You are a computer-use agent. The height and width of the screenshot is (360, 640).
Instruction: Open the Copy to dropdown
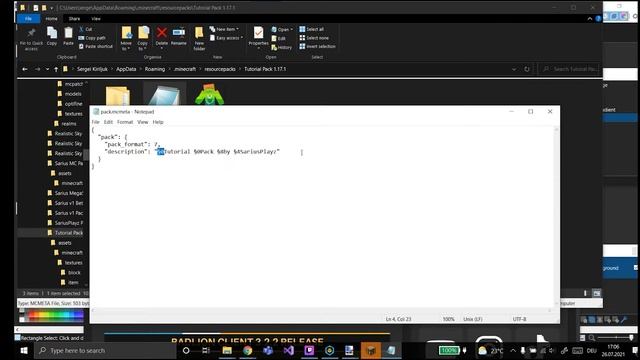tap(142, 46)
